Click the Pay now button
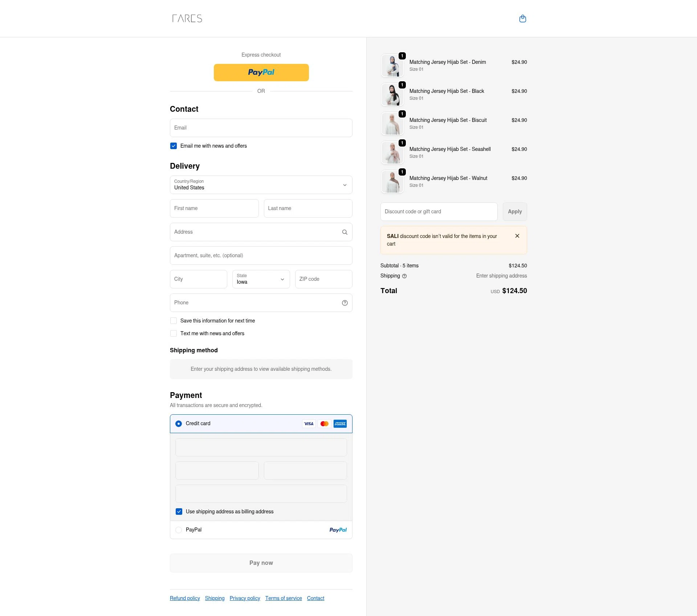 [x=261, y=563]
